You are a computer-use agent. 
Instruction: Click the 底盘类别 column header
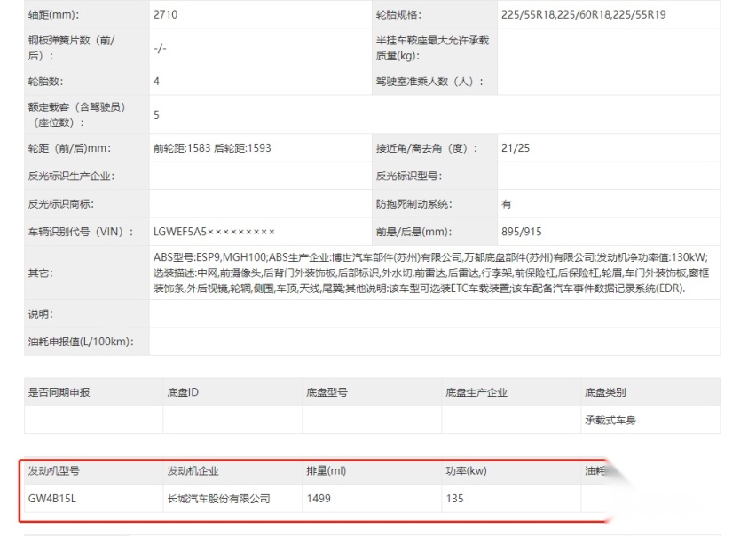605,392
